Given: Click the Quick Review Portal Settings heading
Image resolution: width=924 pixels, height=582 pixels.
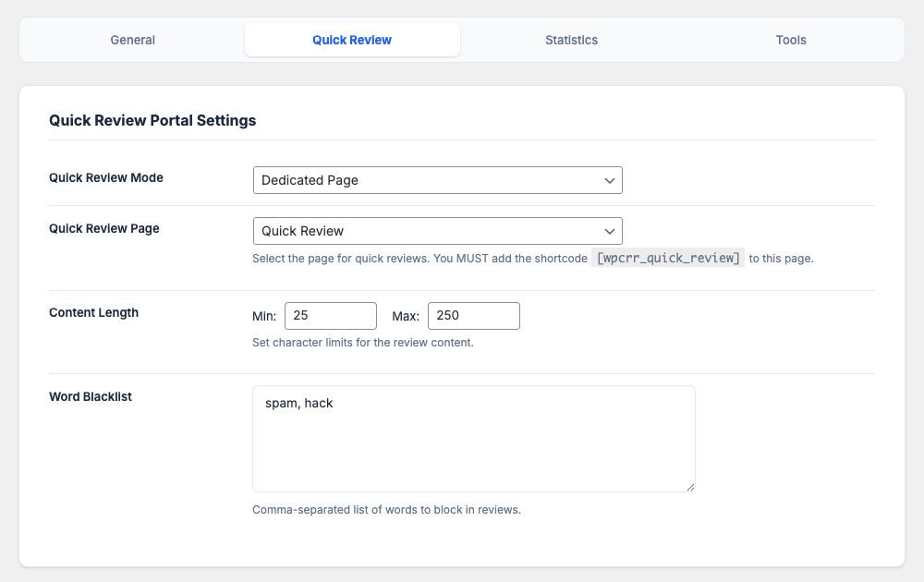Looking at the screenshot, I should coord(152,120).
